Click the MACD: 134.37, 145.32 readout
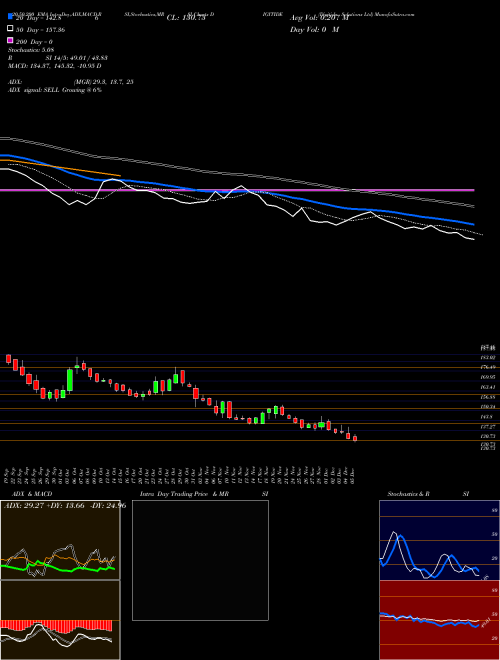This screenshot has height=660, width=500. point(55,66)
